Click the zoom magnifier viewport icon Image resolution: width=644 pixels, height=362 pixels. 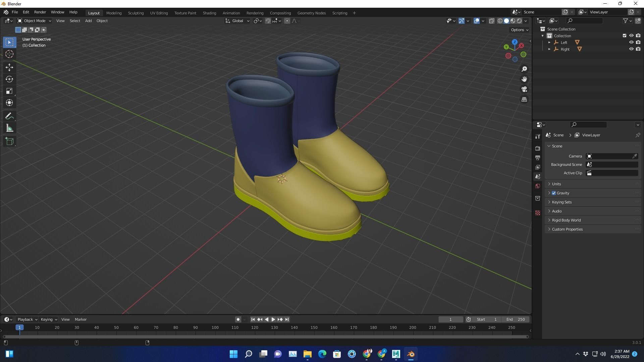pyautogui.click(x=524, y=69)
